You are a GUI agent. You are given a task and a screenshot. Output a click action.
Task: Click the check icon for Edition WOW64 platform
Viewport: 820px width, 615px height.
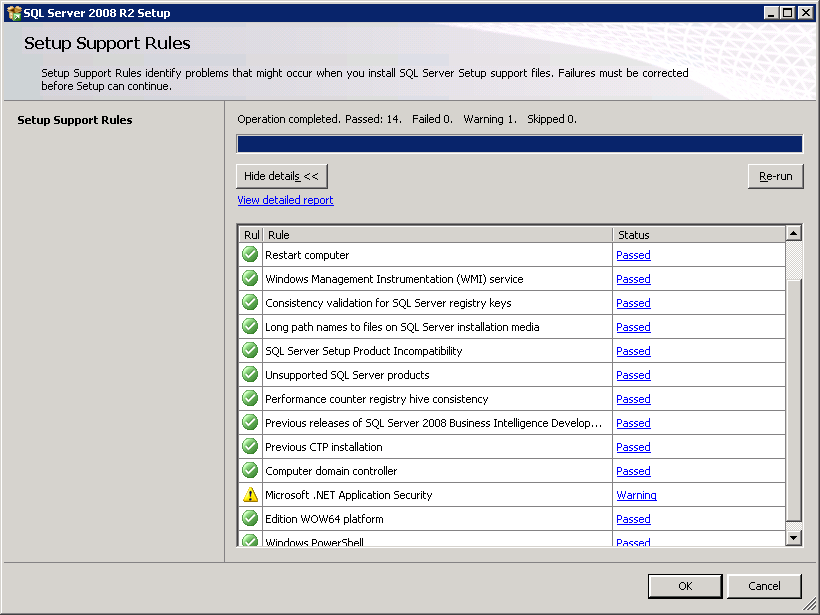pos(250,518)
